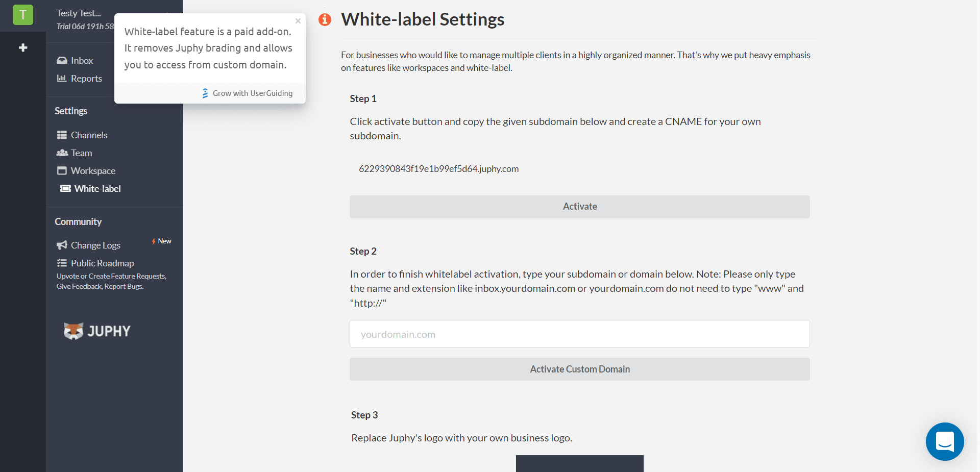Click the Team people icon

(x=62, y=153)
